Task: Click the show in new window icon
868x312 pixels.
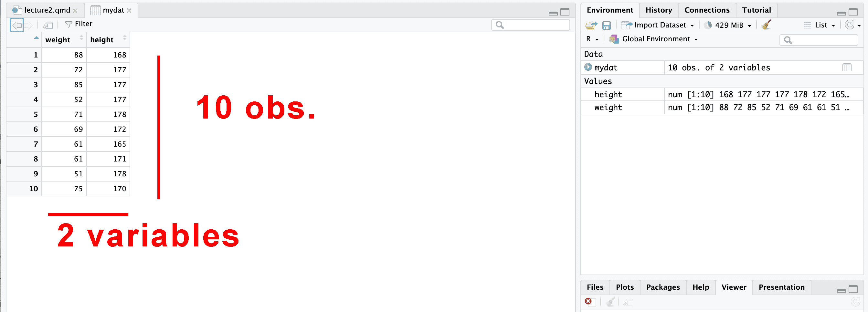Action: [x=48, y=25]
